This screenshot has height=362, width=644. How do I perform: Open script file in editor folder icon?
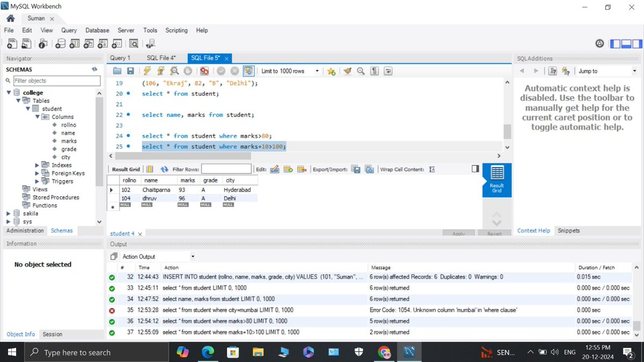pos(117,71)
